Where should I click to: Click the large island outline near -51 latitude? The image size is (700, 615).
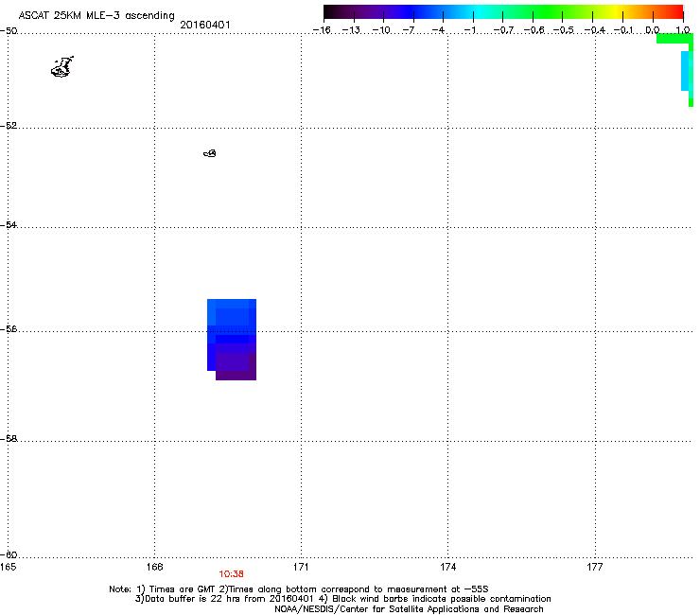[62, 67]
